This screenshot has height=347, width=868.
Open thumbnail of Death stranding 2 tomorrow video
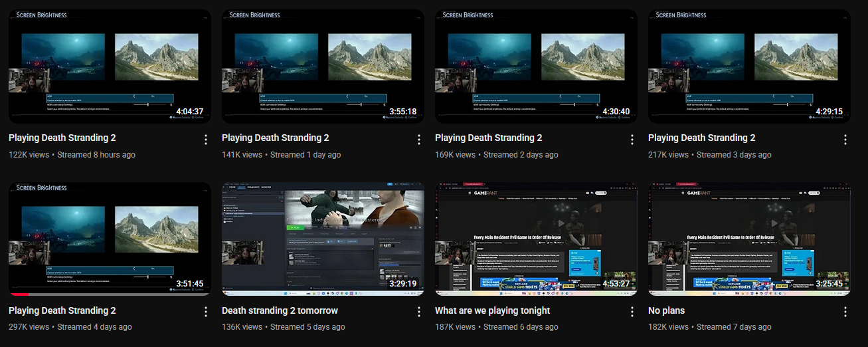tap(323, 239)
